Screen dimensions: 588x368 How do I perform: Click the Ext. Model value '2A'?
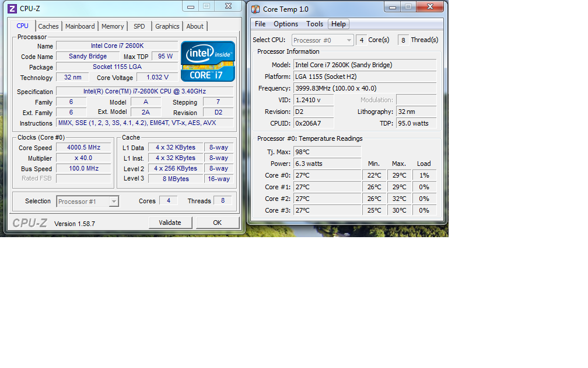pyautogui.click(x=145, y=112)
